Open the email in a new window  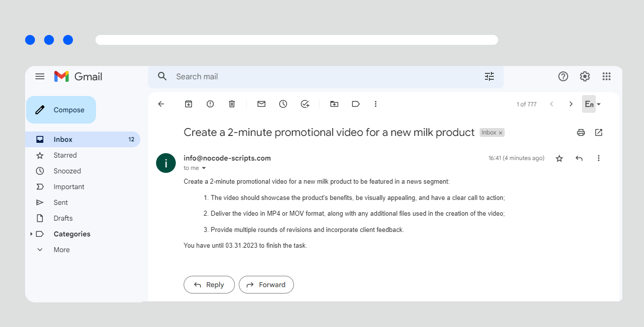pyautogui.click(x=599, y=132)
